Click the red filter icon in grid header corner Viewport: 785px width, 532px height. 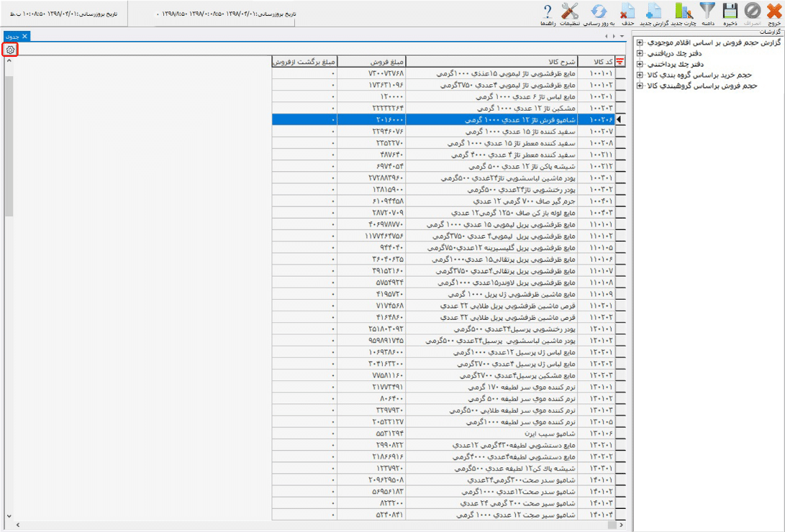(620, 62)
